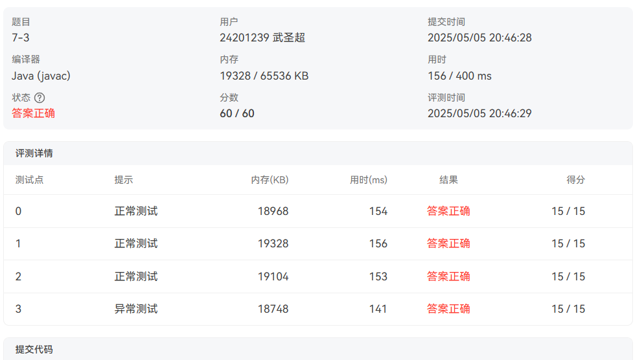This screenshot has width=644, height=360.
Task: Click the 156 / 400 ms time value
Action: coord(459,76)
